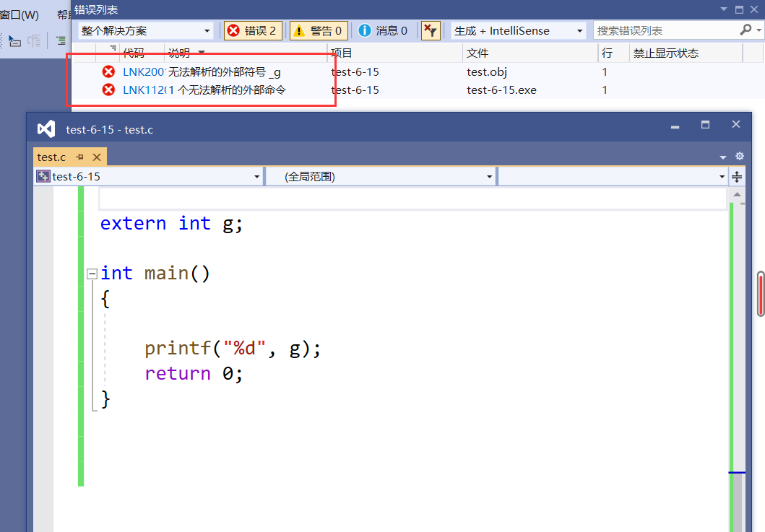This screenshot has height=532, width=765.
Task: Place cursor on the printf("%d", g); line
Action: (233, 348)
